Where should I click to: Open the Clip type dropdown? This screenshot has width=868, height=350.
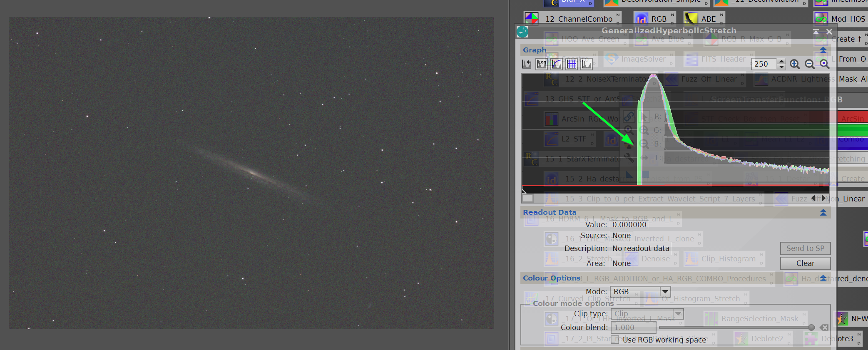tap(647, 314)
